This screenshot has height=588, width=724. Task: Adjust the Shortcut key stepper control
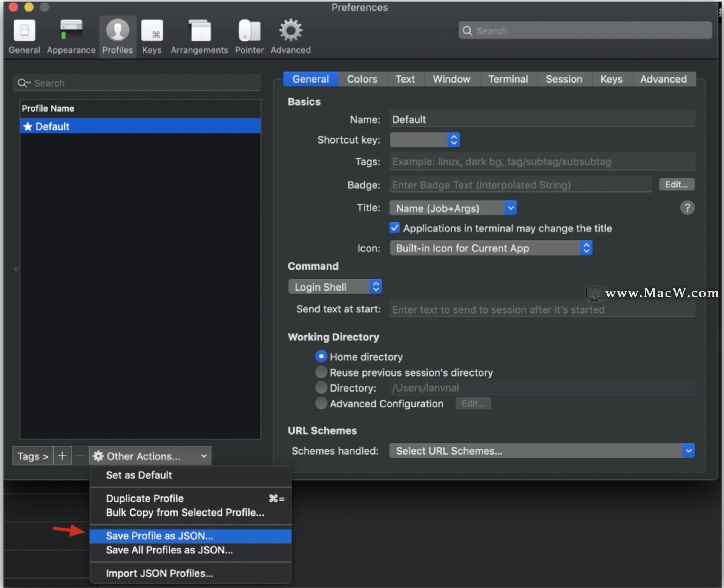(x=454, y=140)
